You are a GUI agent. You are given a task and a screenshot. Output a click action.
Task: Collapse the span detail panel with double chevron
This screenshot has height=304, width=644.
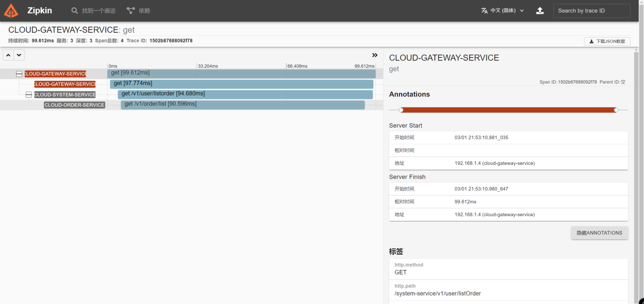(375, 55)
